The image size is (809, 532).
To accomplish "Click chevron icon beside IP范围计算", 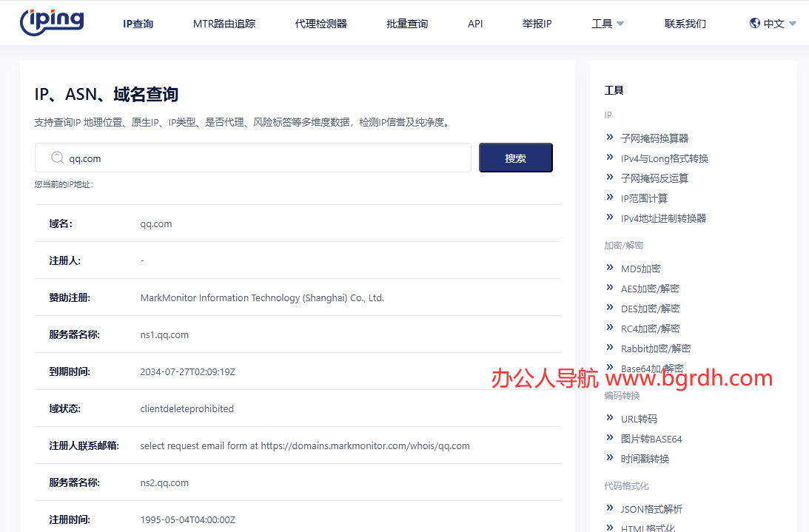I will (x=610, y=197).
